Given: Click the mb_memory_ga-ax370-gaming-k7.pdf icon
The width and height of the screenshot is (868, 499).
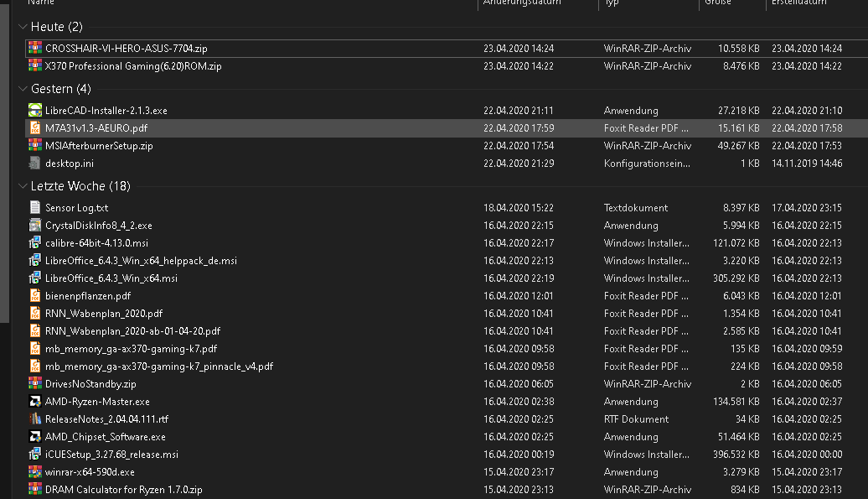Looking at the screenshot, I should click(x=35, y=349).
